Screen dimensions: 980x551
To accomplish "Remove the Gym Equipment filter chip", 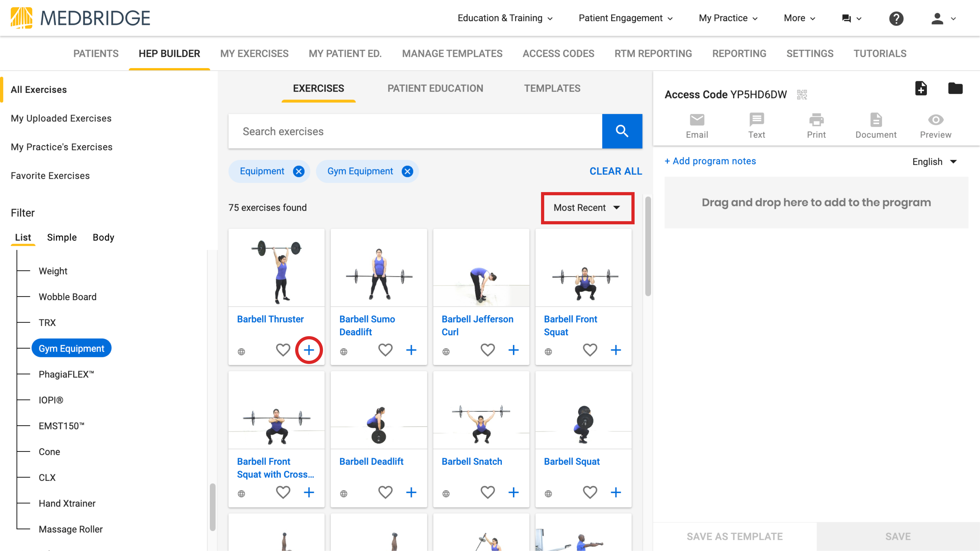I will point(407,171).
